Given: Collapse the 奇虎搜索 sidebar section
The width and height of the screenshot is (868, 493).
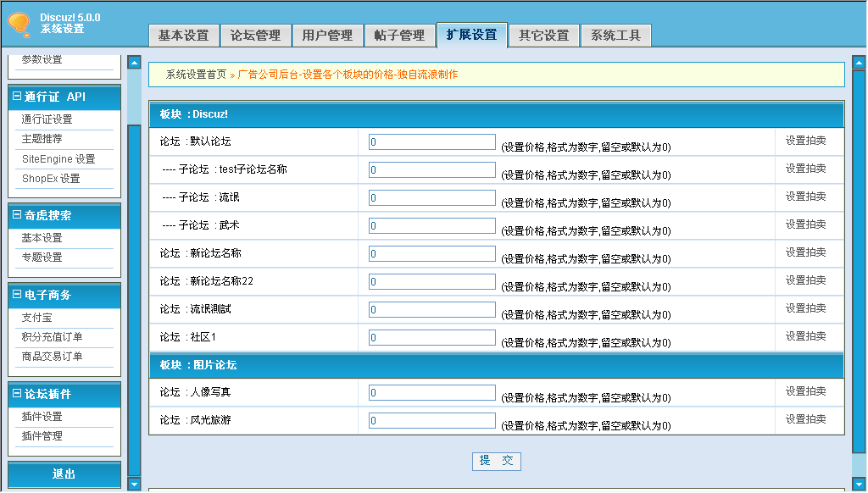Looking at the screenshot, I should [17, 215].
